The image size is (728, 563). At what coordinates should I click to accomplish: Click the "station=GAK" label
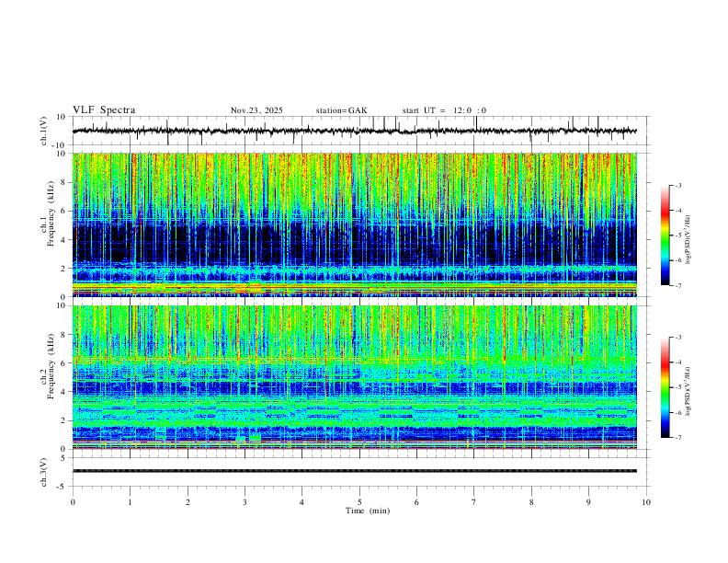tap(341, 110)
